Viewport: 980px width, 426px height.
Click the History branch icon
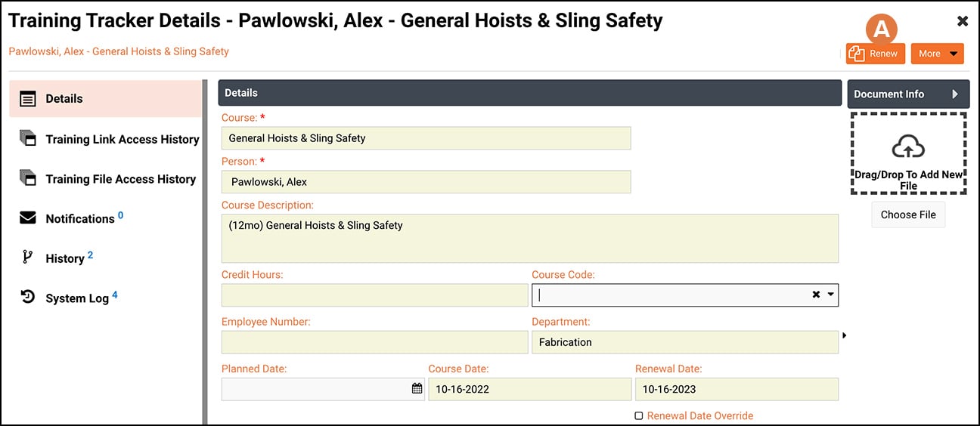pyautogui.click(x=28, y=258)
